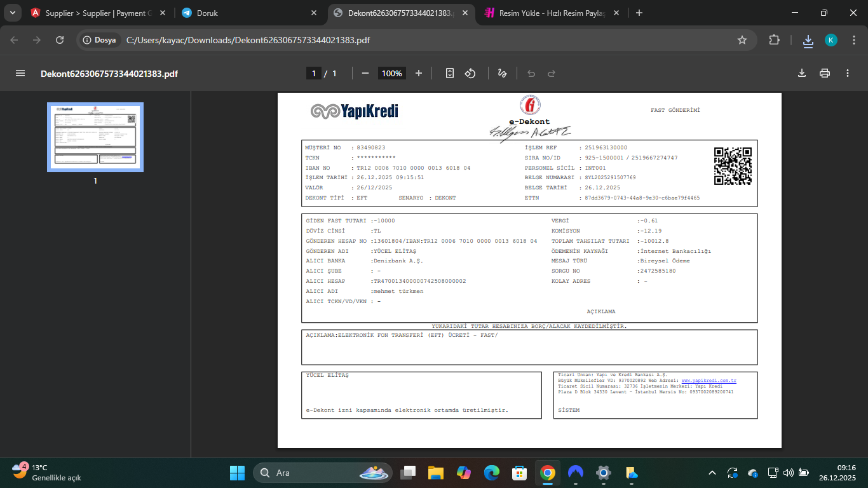Click the redo arrow in PDF toolbar
The height and width of the screenshot is (488, 868).
pos(552,74)
